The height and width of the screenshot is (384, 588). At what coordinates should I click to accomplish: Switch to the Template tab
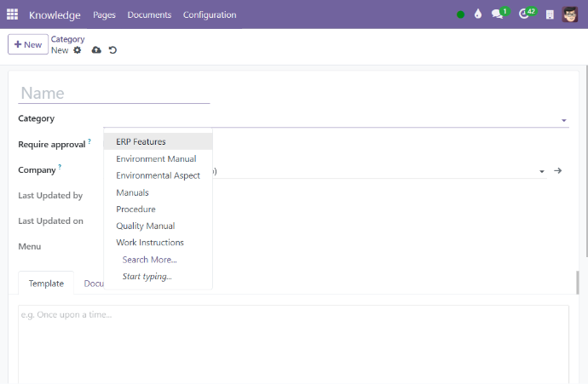46,283
